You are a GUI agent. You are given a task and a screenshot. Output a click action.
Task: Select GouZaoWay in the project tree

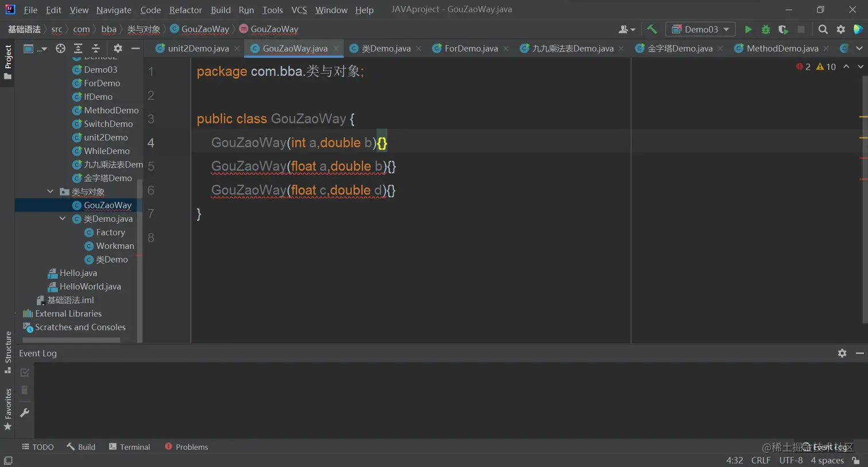[x=107, y=205]
